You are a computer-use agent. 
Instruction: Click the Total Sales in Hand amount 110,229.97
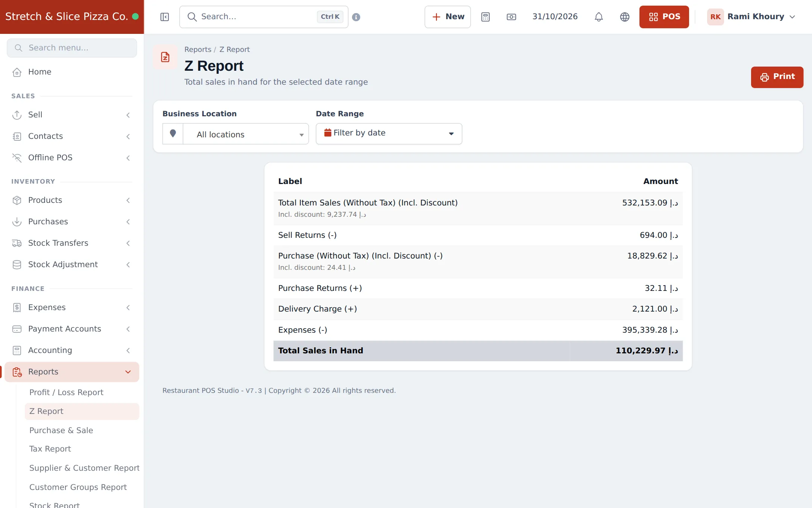tap(647, 351)
